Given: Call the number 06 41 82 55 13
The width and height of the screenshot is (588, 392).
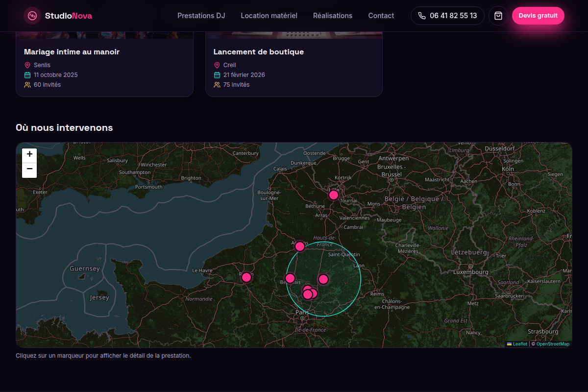Looking at the screenshot, I should (x=447, y=16).
